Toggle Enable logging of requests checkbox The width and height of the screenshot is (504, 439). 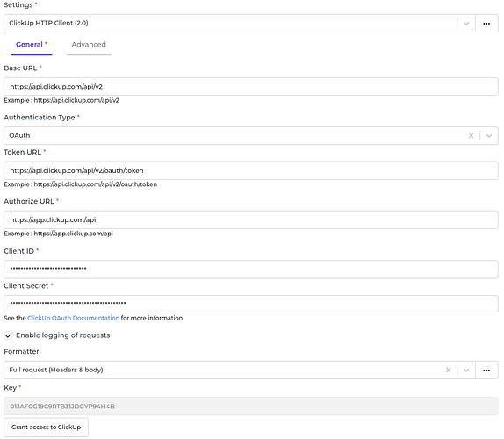[x=9, y=335]
